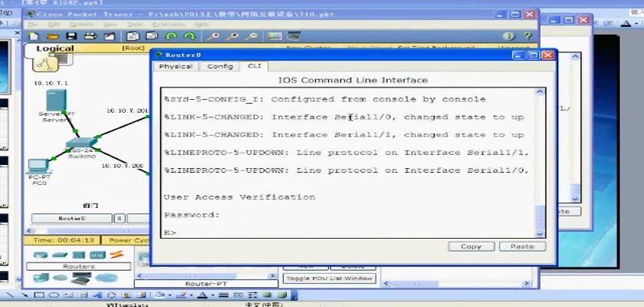Viewport: 644px width, 307px height.
Task: Open the Custom Devices Dialog icon
Action: pyautogui.click(x=294, y=36)
